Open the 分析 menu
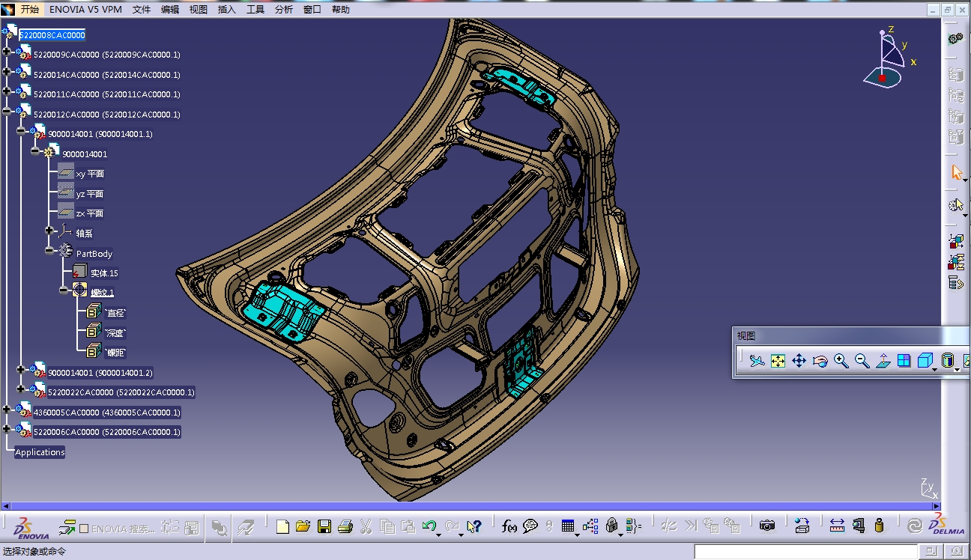Image resolution: width=971 pixels, height=560 pixels. 284,10
